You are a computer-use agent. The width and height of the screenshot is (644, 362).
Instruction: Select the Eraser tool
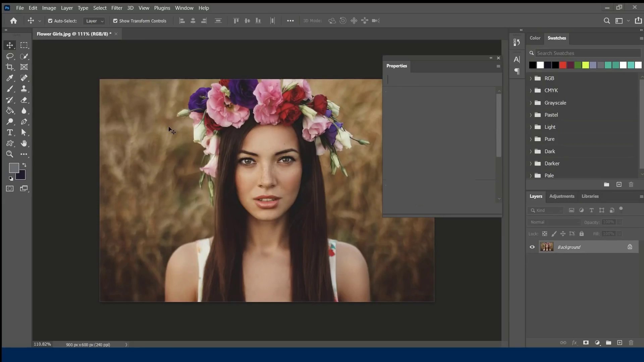coord(24,100)
